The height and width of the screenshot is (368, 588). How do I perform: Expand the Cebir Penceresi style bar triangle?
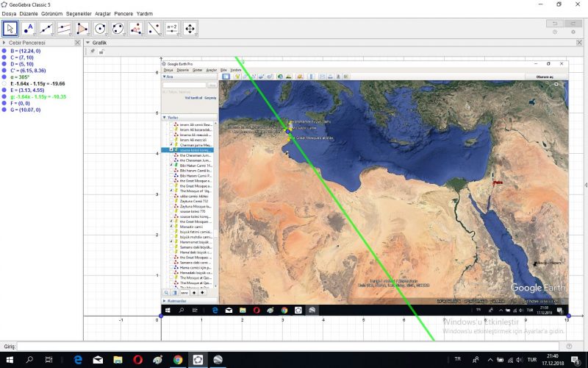point(4,43)
